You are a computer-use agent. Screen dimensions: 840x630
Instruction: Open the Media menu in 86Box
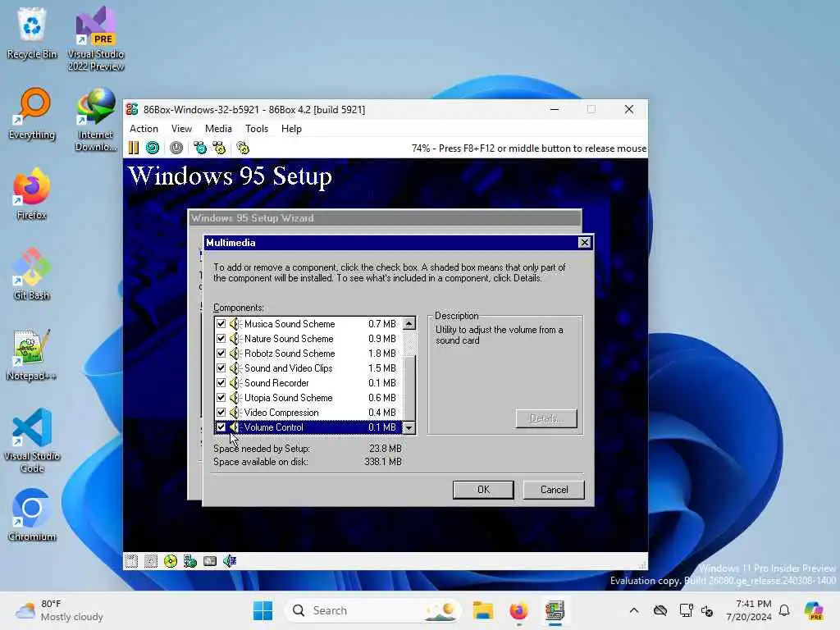click(x=218, y=129)
